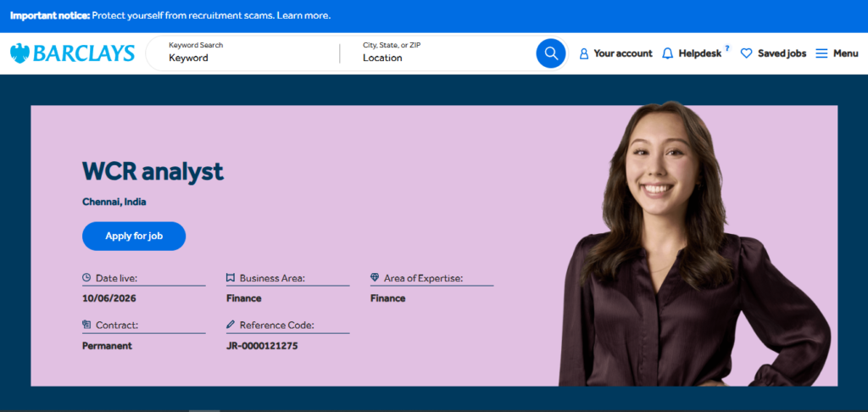Focus the Keyword search field

pos(243,53)
